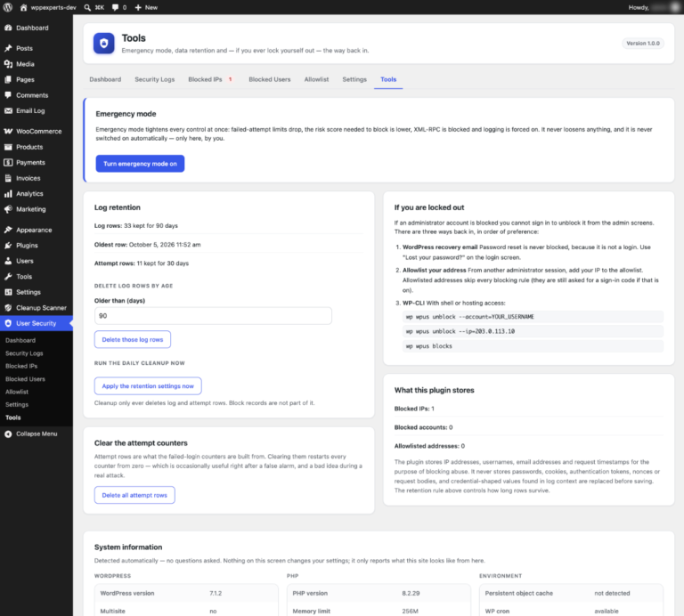Click the Payments dollar icon
The height and width of the screenshot is (616, 684).
pos(8,163)
